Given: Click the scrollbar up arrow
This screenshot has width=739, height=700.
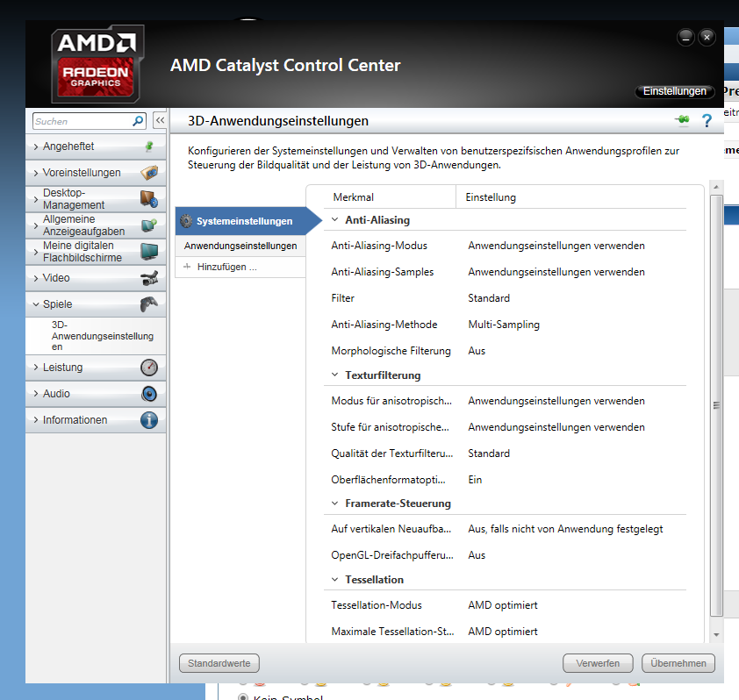Looking at the screenshot, I should [x=716, y=187].
